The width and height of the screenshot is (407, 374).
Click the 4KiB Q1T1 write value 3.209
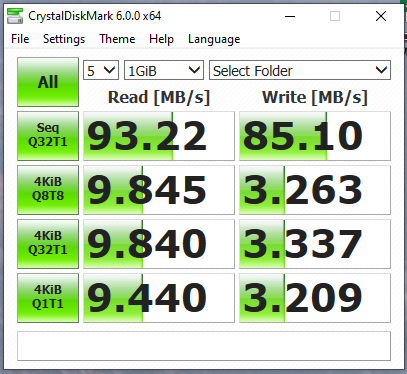(x=315, y=298)
